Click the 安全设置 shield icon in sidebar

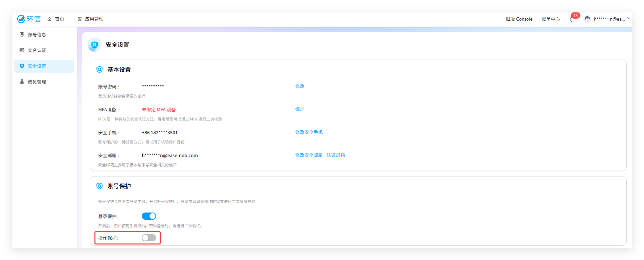(x=22, y=66)
